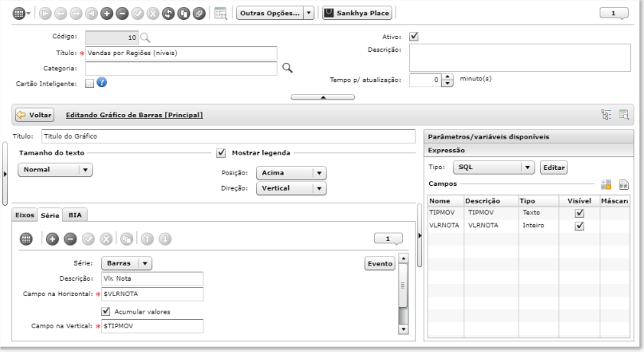Go to the first record in the main toolbar
The height and width of the screenshot is (352, 644).
(45, 14)
